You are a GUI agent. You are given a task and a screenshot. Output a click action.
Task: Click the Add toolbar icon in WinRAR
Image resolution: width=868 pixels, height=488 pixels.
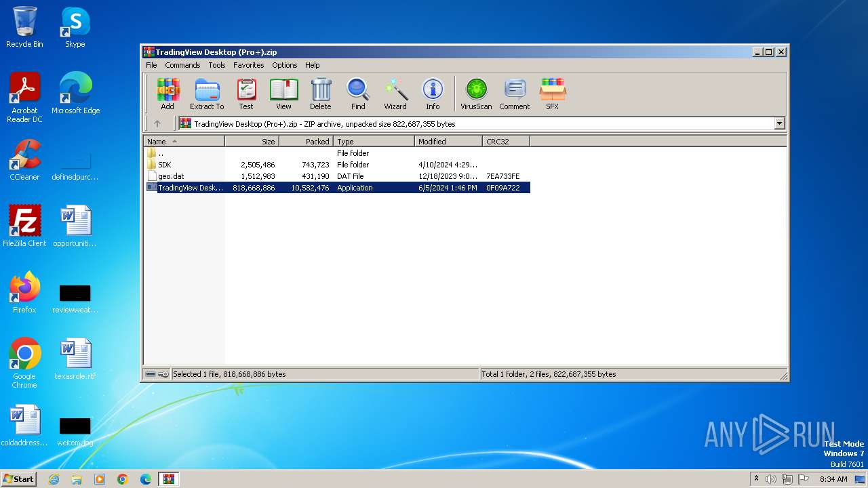click(167, 94)
